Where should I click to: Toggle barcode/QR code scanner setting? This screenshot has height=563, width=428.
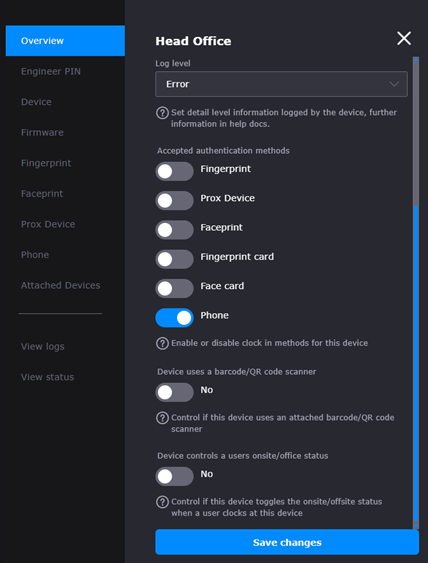pos(175,392)
